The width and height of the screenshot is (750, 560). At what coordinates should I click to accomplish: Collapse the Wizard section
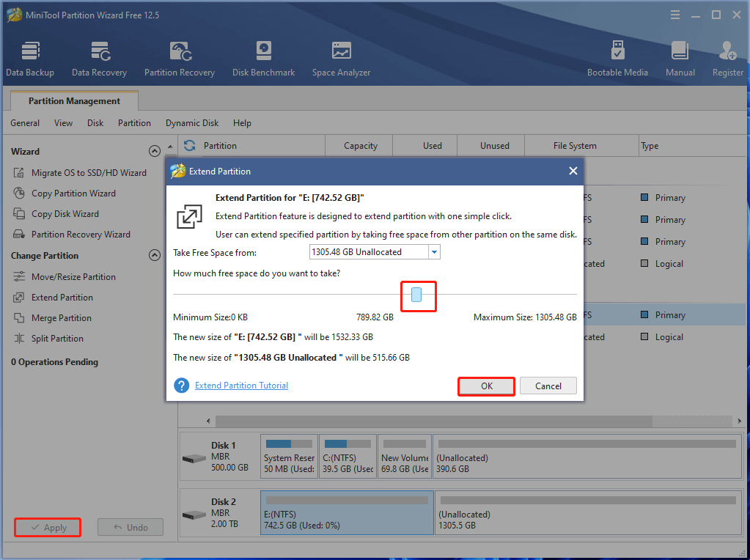point(154,152)
